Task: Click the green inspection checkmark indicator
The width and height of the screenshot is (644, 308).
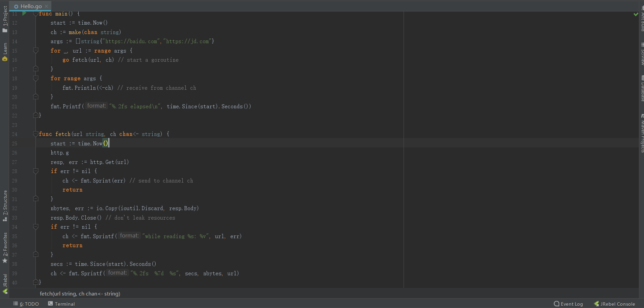Action: (636, 14)
